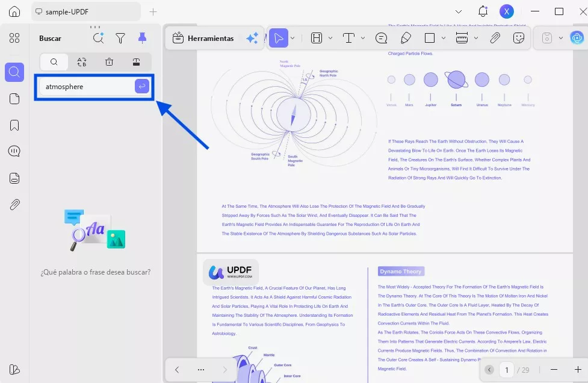Add a comment note bubble
The width and height of the screenshot is (588, 383).
point(382,38)
